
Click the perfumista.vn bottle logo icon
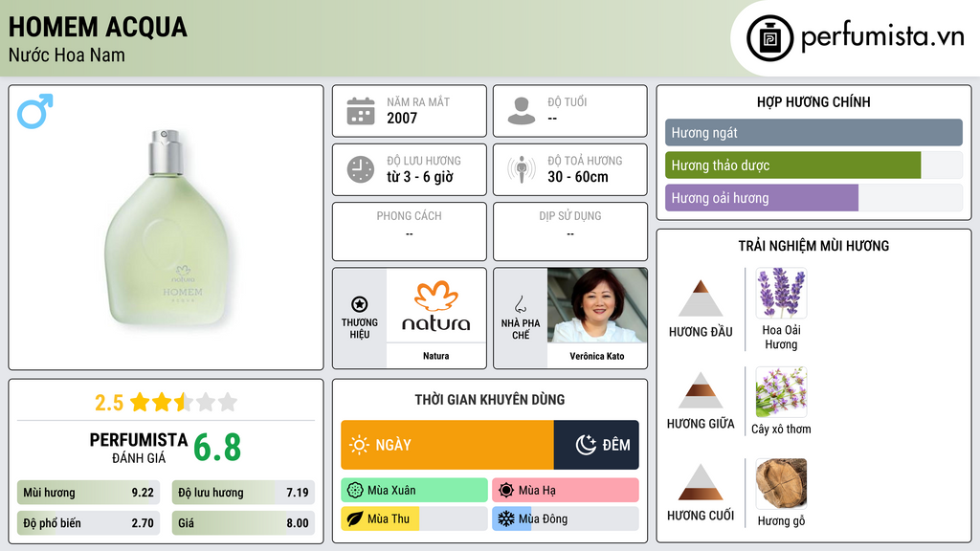tap(769, 38)
